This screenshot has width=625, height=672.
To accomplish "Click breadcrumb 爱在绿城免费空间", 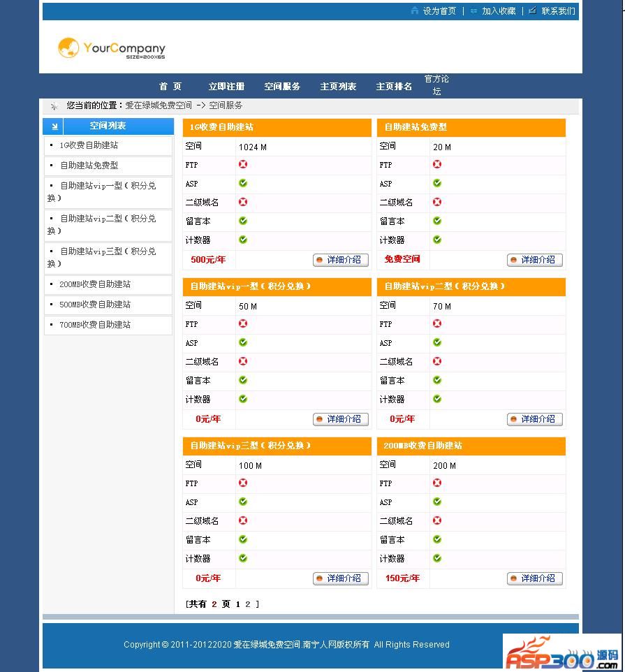I will tap(159, 105).
